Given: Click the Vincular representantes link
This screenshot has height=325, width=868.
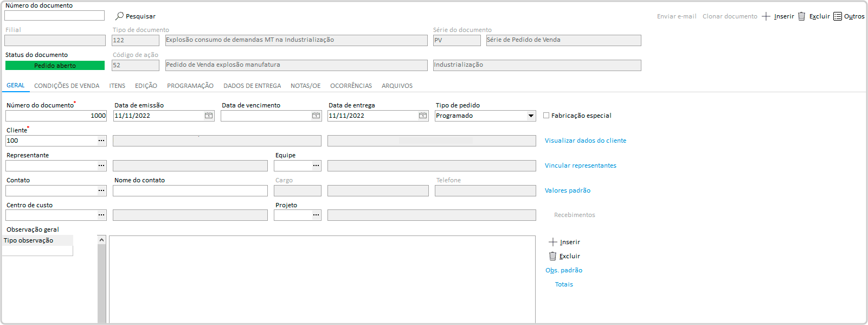Looking at the screenshot, I should pyautogui.click(x=580, y=165).
